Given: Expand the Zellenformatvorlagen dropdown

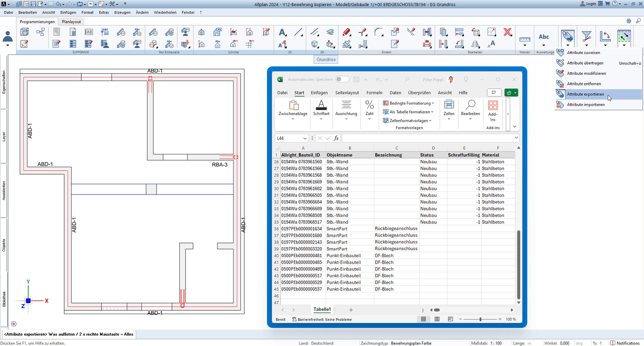Looking at the screenshot, I should coord(407,121).
